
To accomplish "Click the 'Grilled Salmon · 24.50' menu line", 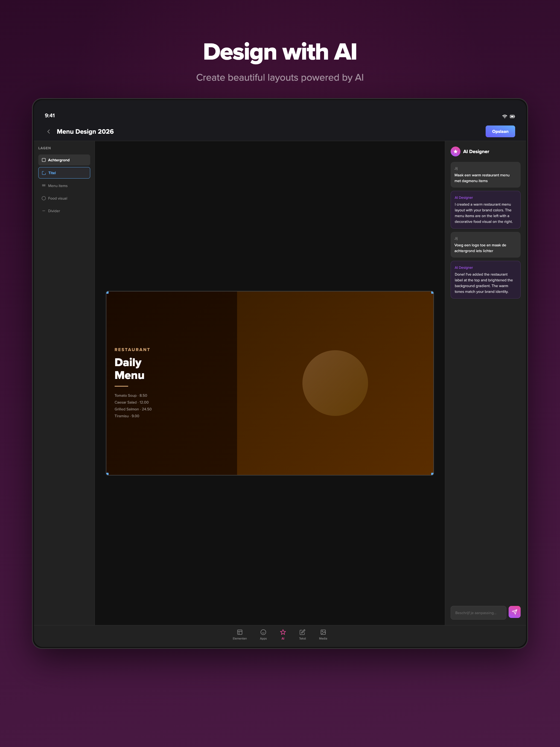I will [133, 409].
